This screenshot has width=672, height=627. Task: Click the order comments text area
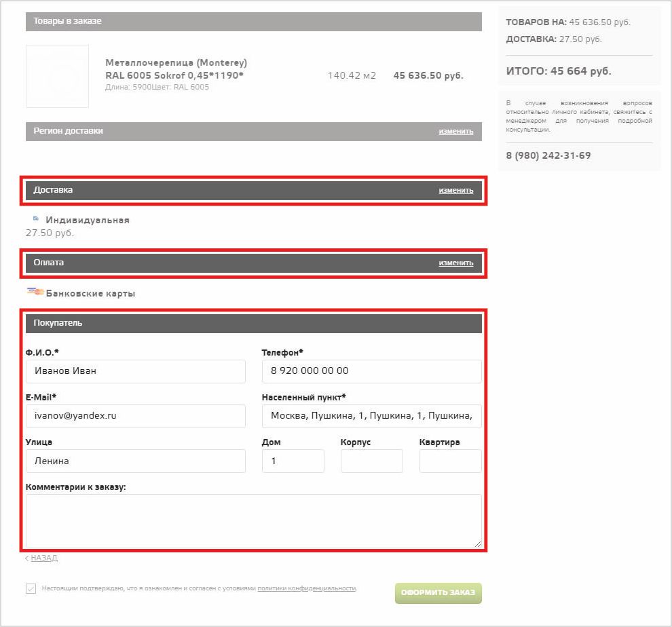pos(253,520)
